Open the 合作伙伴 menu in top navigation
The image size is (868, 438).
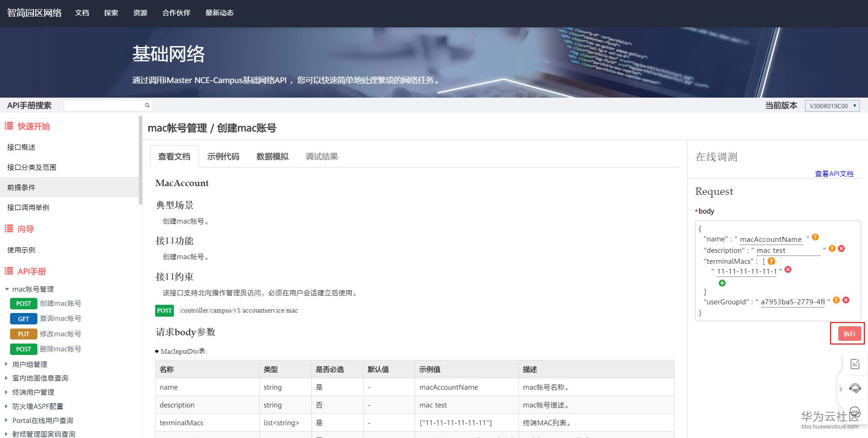[176, 13]
